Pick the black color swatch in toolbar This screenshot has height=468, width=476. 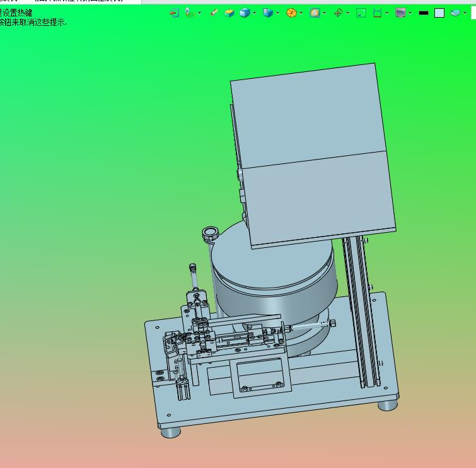pyautogui.click(x=424, y=13)
